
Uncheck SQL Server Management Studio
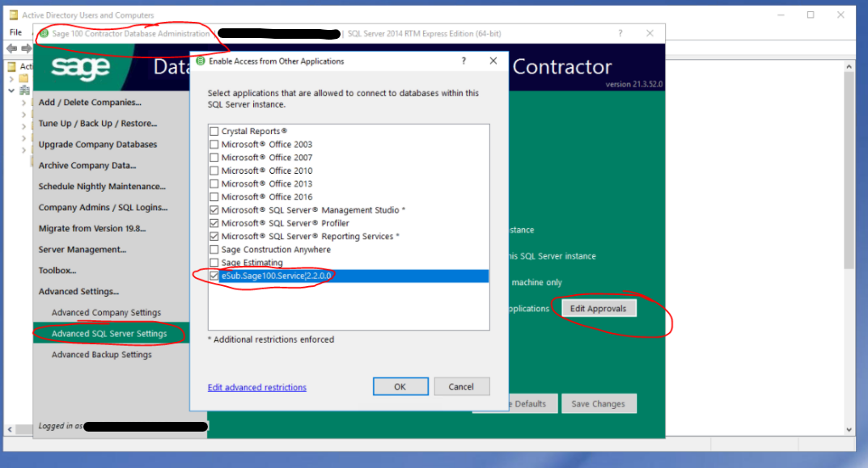tap(214, 210)
